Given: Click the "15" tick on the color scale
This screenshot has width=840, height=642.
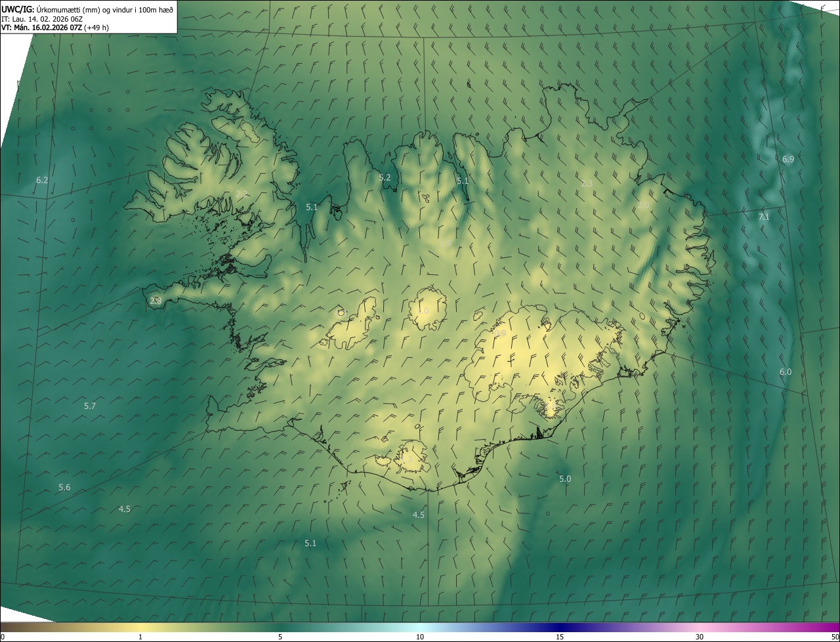Looking at the screenshot, I should (560, 637).
